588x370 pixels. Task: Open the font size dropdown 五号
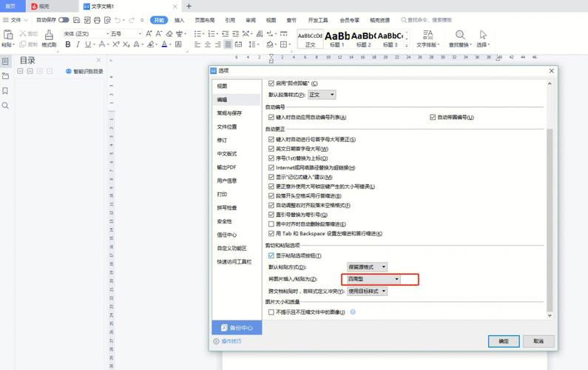[126, 34]
